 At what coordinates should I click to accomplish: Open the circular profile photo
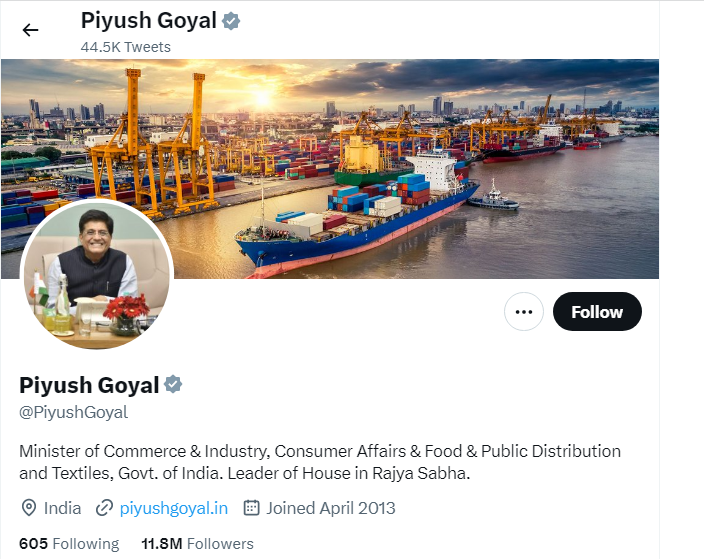[97, 274]
